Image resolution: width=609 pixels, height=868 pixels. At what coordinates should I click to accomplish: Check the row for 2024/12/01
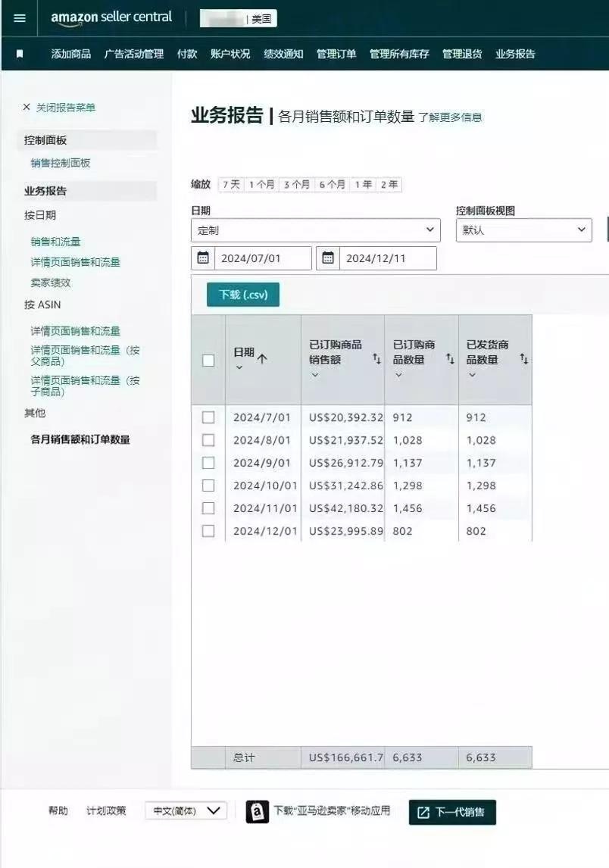coord(208,531)
